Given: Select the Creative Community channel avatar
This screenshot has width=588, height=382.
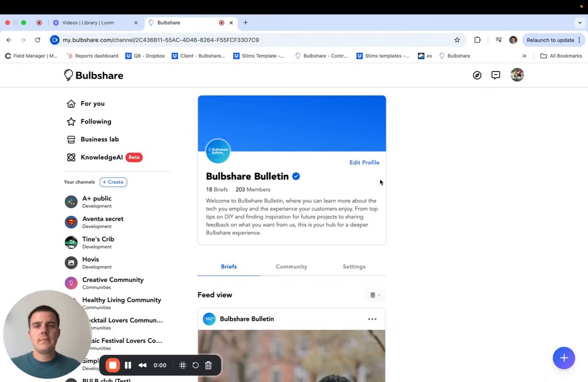Looking at the screenshot, I should point(71,283).
